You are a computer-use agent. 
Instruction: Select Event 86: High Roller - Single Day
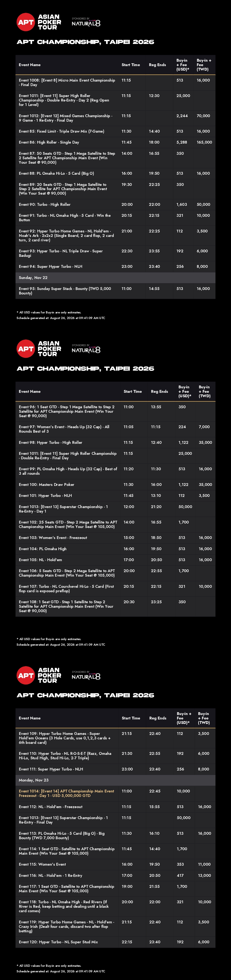[115, 142]
